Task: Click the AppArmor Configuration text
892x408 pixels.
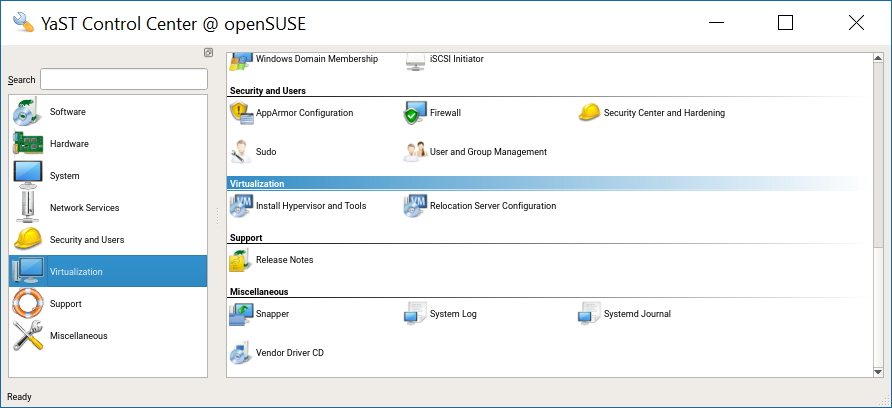Action: point(304,113)
